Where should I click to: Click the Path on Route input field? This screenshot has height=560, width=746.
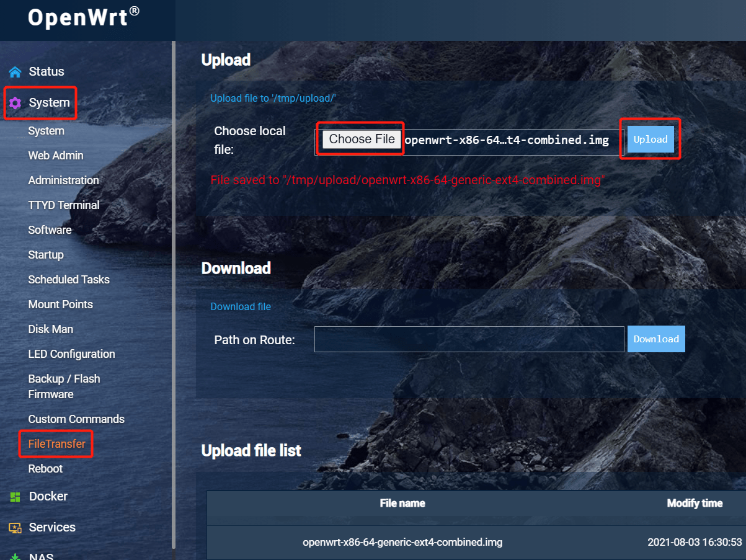tap(469, 339)
